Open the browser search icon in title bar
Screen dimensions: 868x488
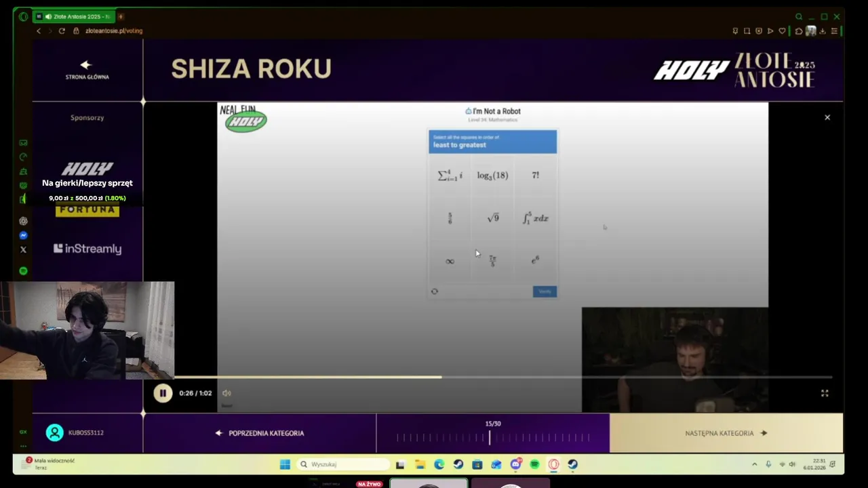tap(799, 16)
